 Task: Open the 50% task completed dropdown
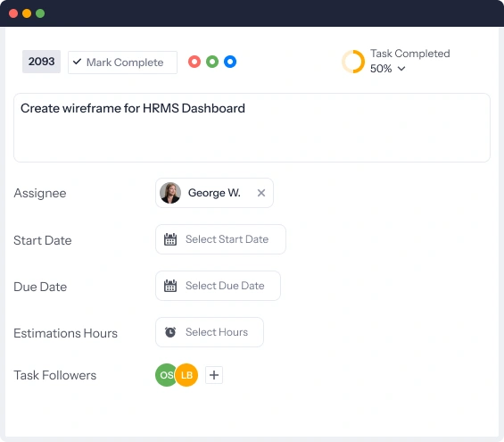(388, 69)
